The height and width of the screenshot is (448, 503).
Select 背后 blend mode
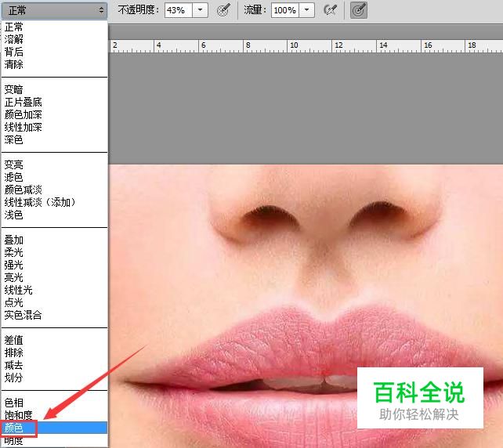pyautogui.click(x=54, y=52)
